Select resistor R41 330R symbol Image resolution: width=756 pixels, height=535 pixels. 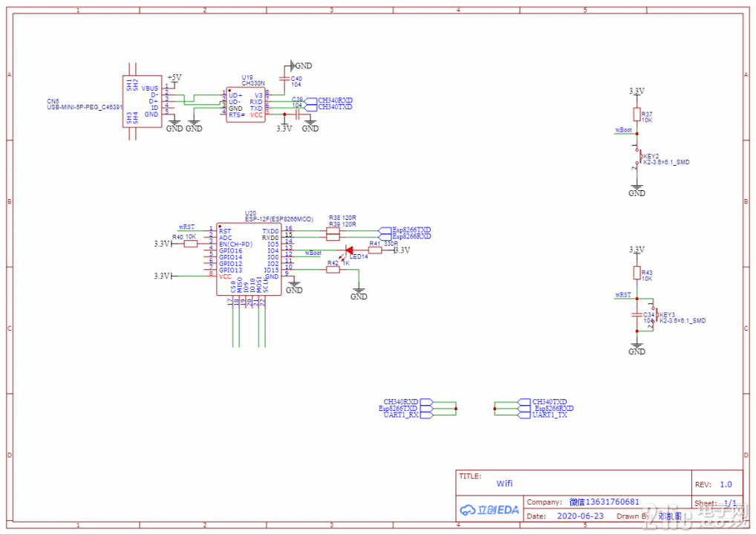(x=375, y=250)
